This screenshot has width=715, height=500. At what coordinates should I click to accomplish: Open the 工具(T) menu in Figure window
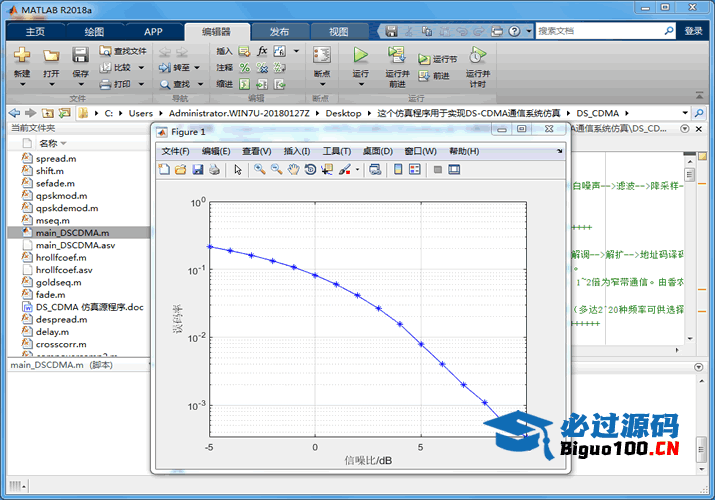coord(337,151)
